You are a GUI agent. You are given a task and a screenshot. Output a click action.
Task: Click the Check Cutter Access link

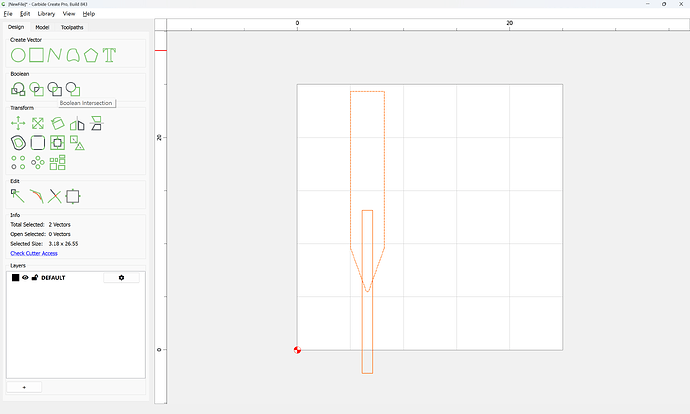(x=34, y=253)
